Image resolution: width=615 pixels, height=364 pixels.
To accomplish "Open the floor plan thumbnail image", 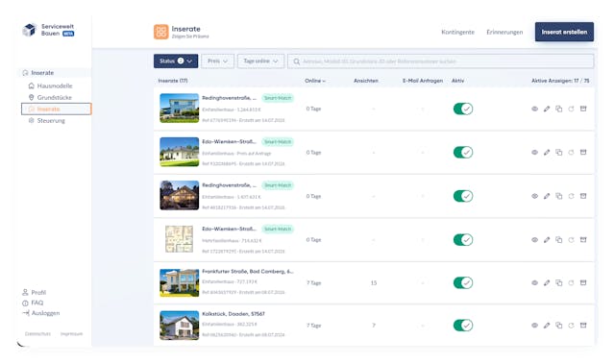I will pyautogui.click(x=180, y=239).
